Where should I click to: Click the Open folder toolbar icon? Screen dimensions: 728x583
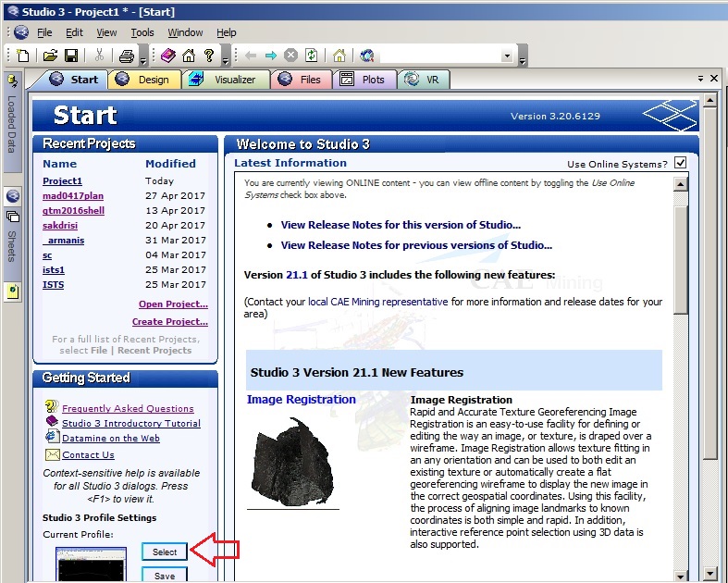[50, 56]
